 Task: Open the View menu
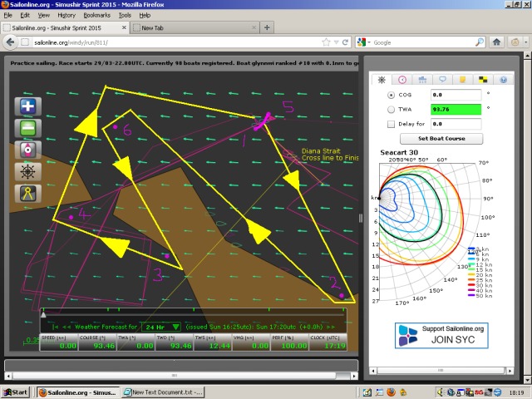coord(44,15)
